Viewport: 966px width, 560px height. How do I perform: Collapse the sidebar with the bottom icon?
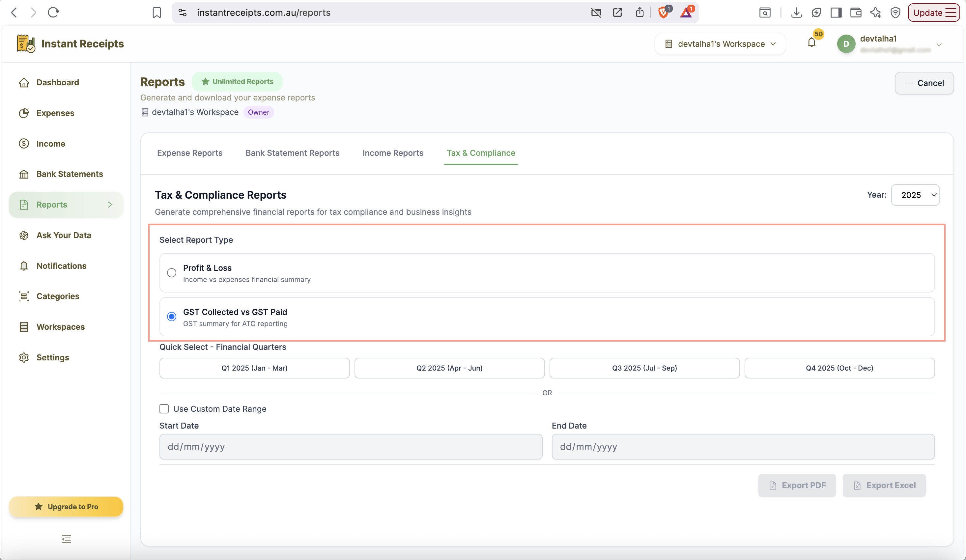pos(66,539)
